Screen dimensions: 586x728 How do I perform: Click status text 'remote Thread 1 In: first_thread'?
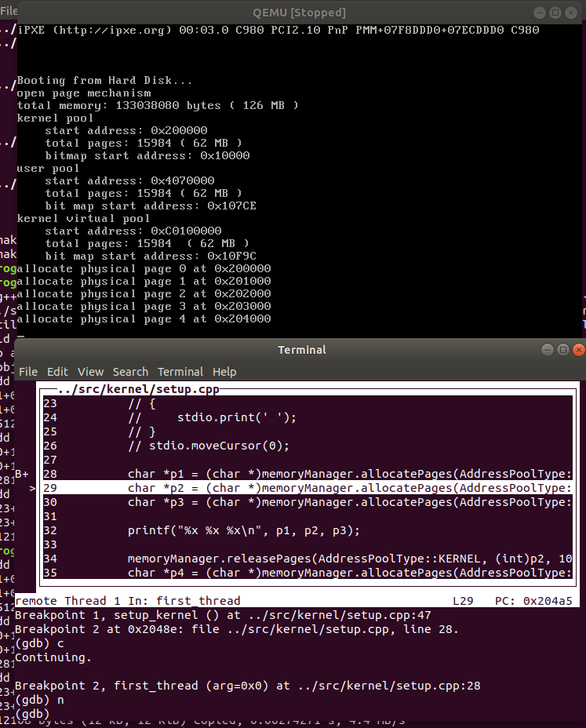[128, 601]
